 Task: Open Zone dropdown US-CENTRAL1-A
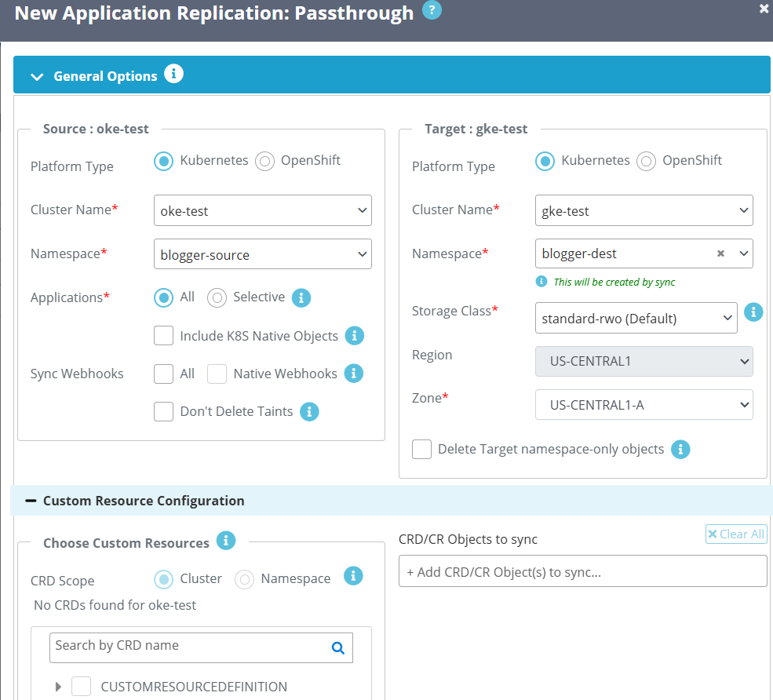click(x=644, y=405)
